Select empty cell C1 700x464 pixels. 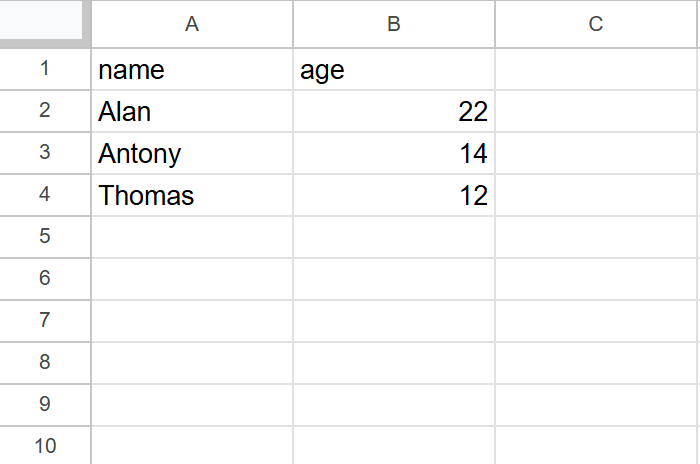[x=597, y=70]
